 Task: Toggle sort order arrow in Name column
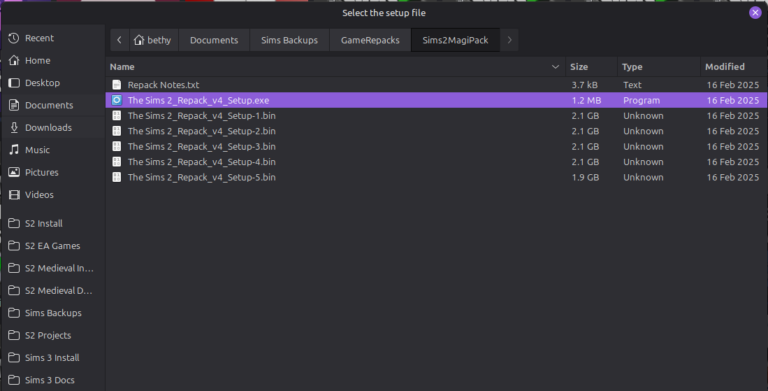pos(555,67)
